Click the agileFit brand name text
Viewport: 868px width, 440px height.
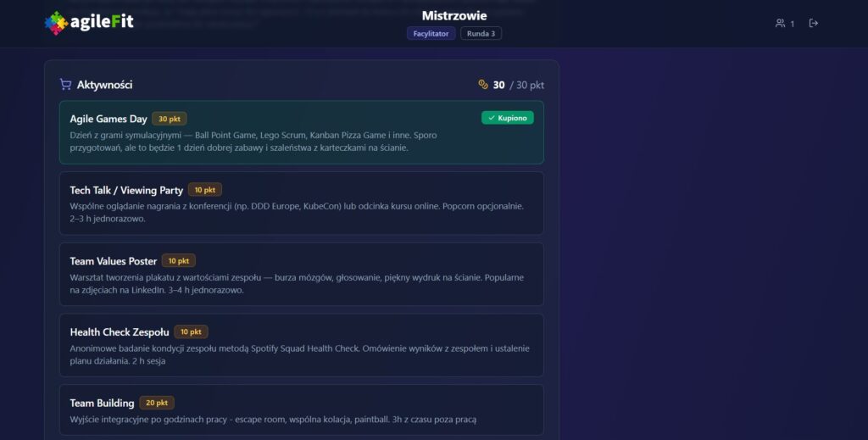(102, 23)
